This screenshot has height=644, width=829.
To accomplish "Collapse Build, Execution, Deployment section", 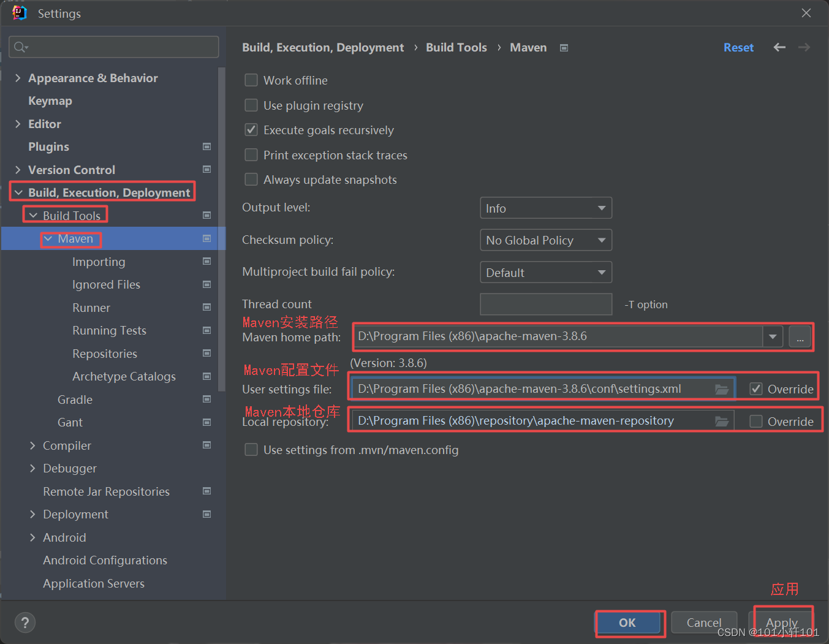I will tap(18, 192).
